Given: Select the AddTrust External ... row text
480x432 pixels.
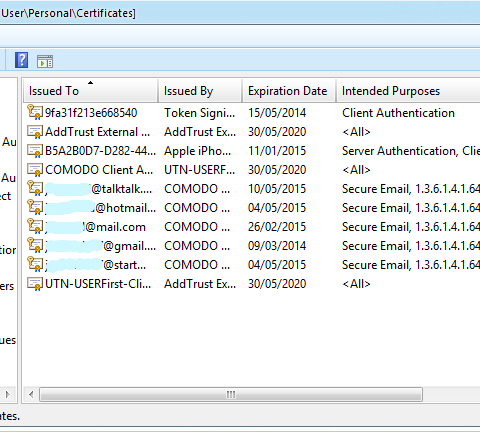Looking at the screenshot, I should 98,132.
